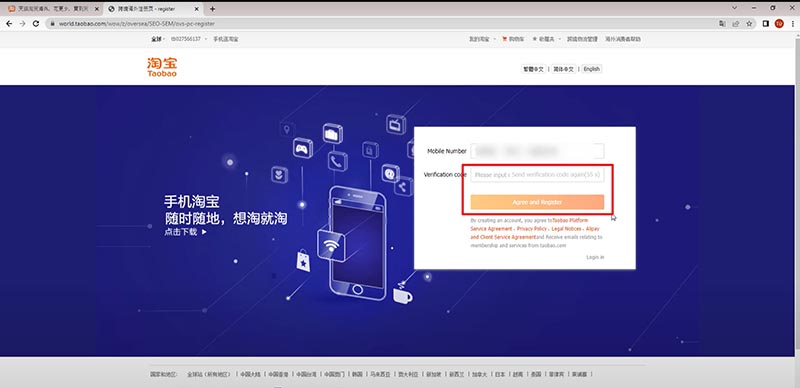Viewport: 800px width, 388px height.
Task: Click the Taobao logo
Action: point(162,67)
